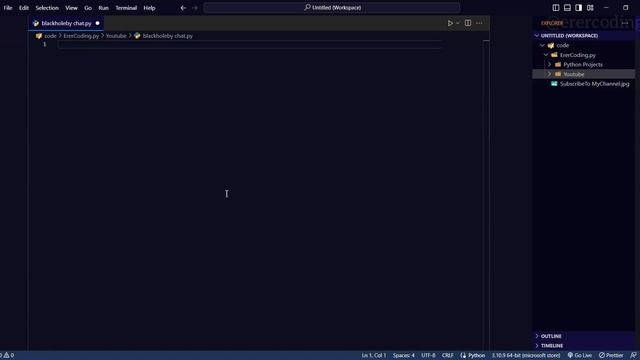Expand the Youtube folder chevron
Image resolution: width=640 pixels, height=360 pixels.
click(549, 74)
